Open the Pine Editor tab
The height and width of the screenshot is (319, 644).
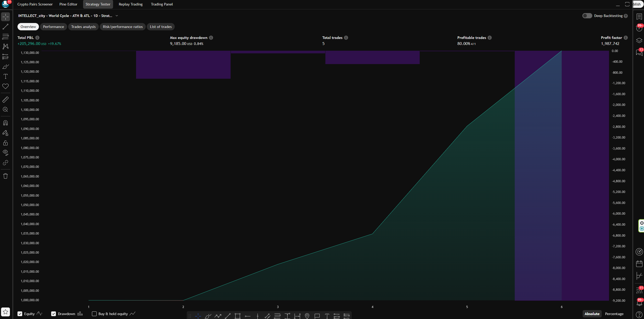[68, 4]
